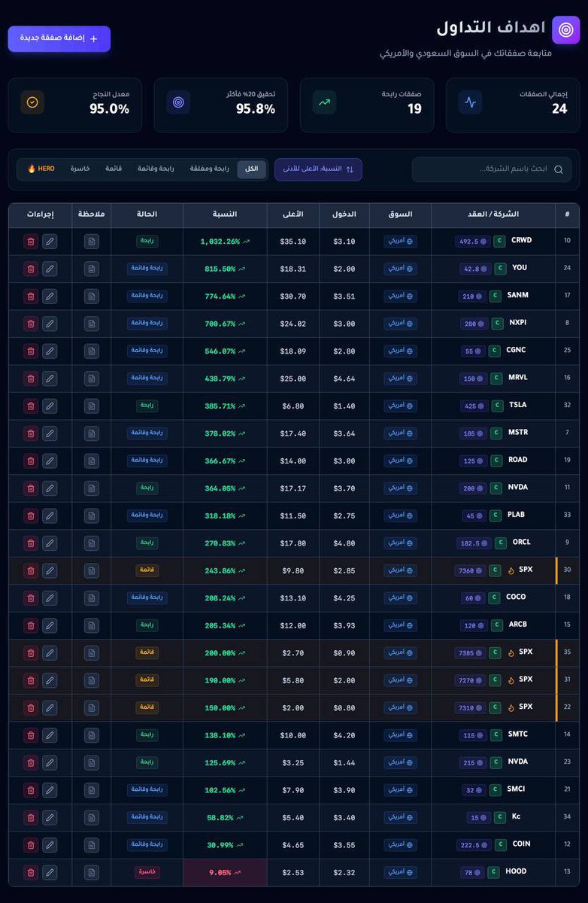Open the note for HOOD trade

(x=92, y=873)
